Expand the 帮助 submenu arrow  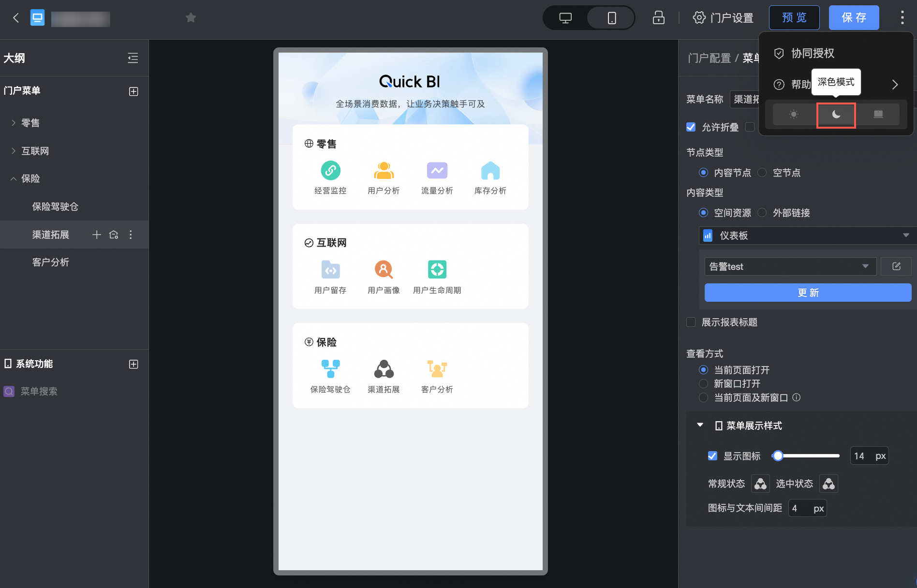[895, 85]
